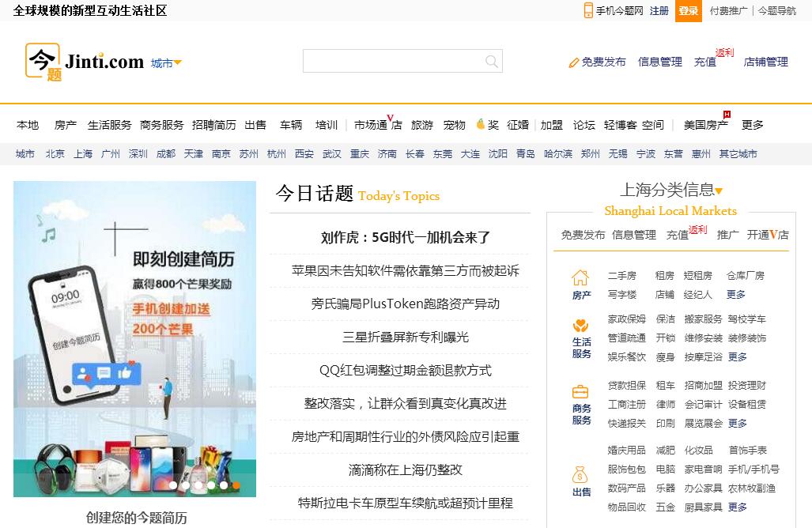Image resolution: width=812 pixels, height=528 pixels.
Task: Open the 刘作虎 5G时代 headline link
Action: [406, 237]
